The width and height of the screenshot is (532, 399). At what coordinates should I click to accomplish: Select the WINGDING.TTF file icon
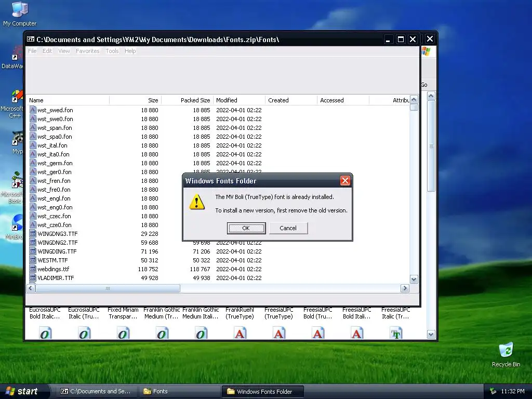coord(33,251)
